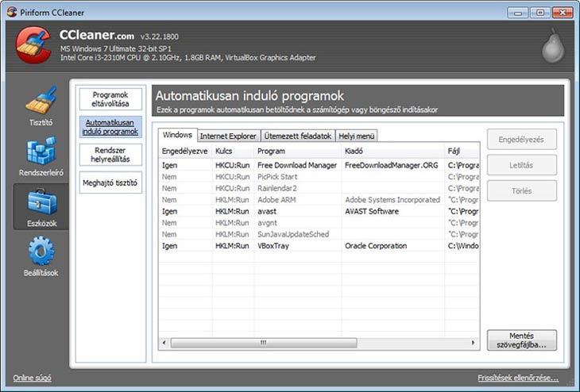
Task: Open the Rendszerleíró registry icon
Action: 41,153
